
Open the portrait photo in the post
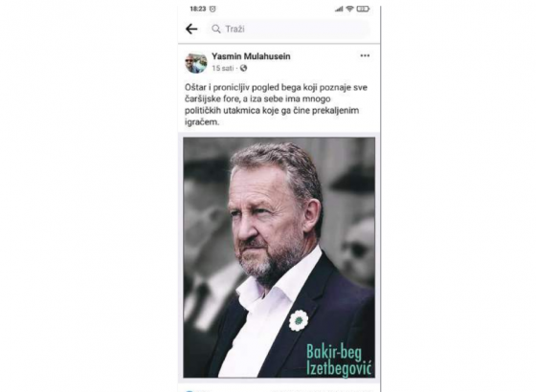(279, 257)
